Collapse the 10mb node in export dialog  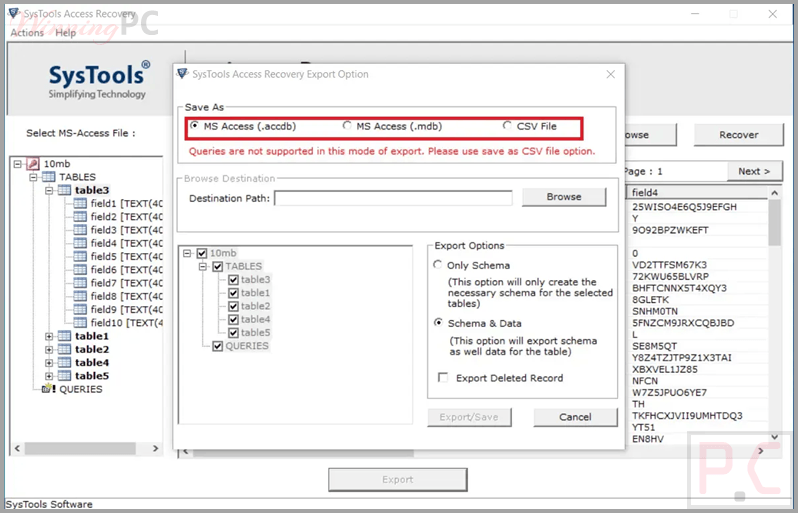pos(187,253)
